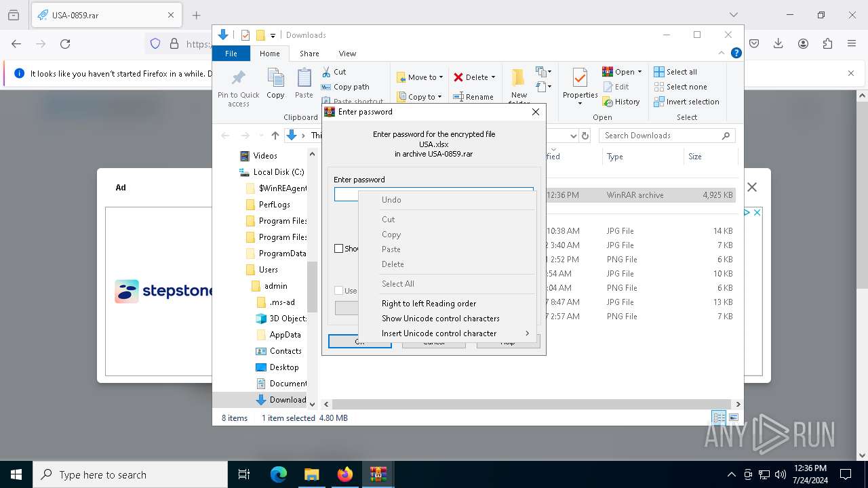
Task: Open the Windows Start button
Action: pos(16,474)
